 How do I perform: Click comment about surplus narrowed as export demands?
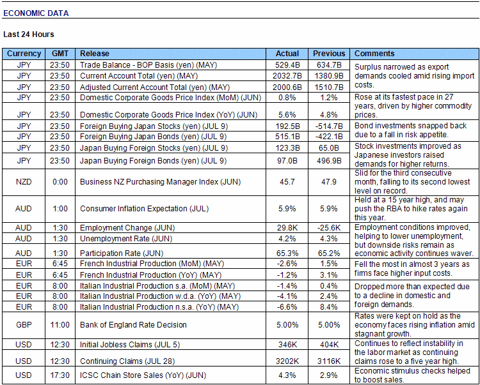[x=414, y=76]
